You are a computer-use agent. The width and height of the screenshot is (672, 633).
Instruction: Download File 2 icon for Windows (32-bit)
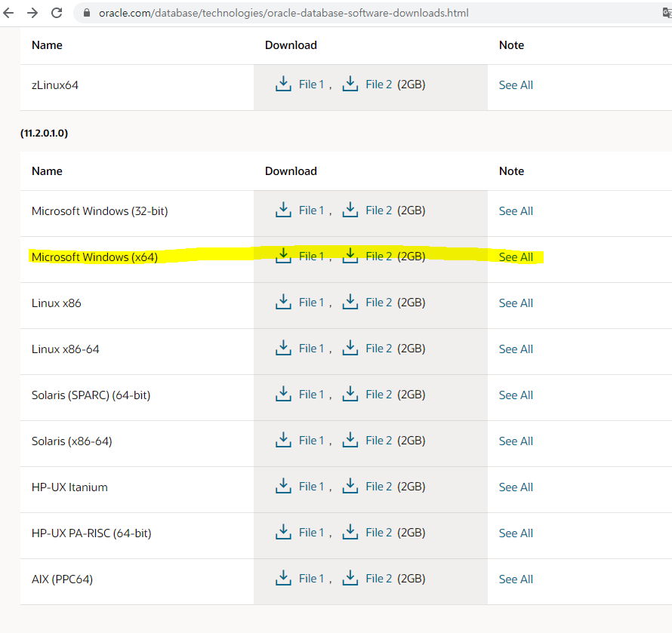coord(350,210)
